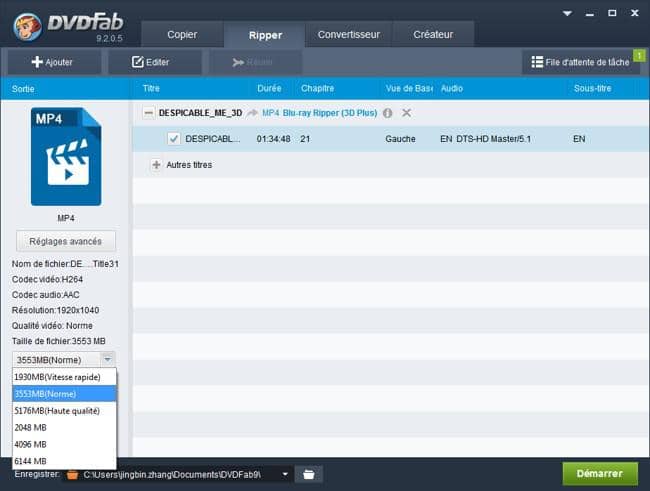Click the Autres titres label
This screenshot has width=650, height=491.
point(189,165)
